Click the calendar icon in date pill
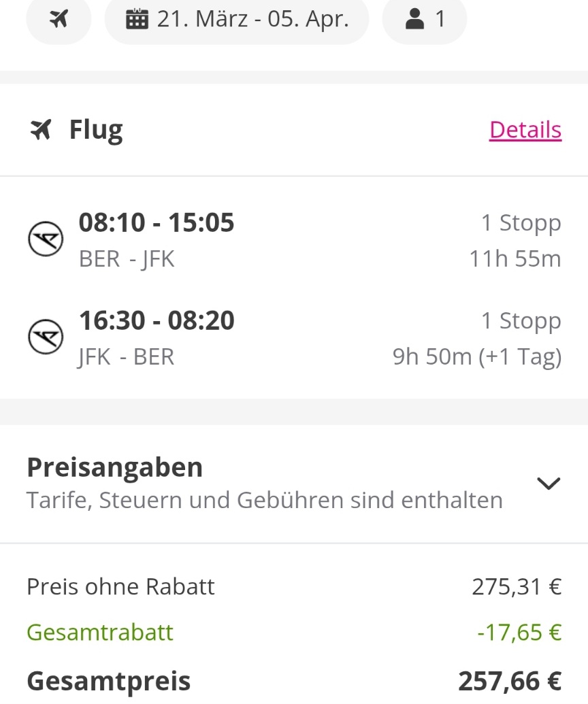Screen dimensions: 588x704 tap(137, 19)
